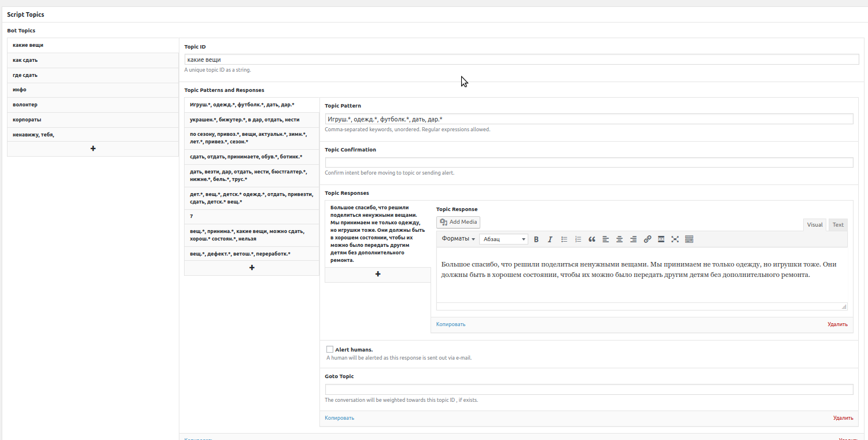
Task: Select pattern 'вещ.*, дефект.*, ветош.*, переработк.*'
Action: coord(252,254)
